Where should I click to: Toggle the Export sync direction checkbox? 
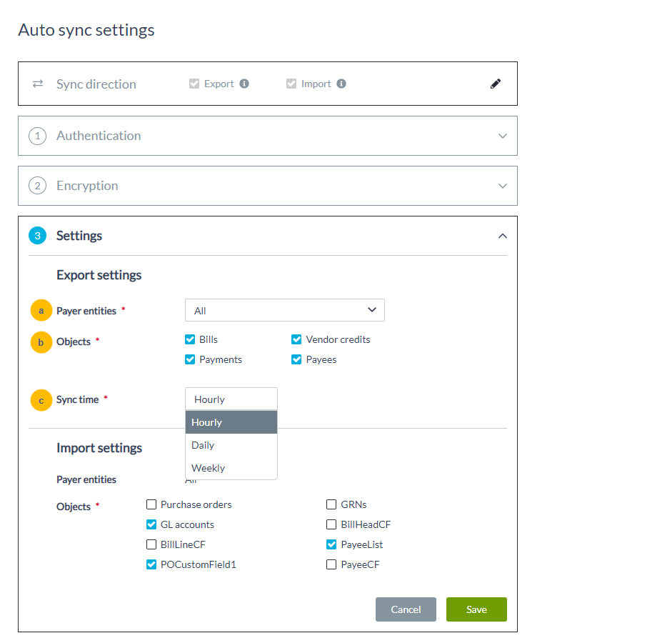[x=194, y=84]
